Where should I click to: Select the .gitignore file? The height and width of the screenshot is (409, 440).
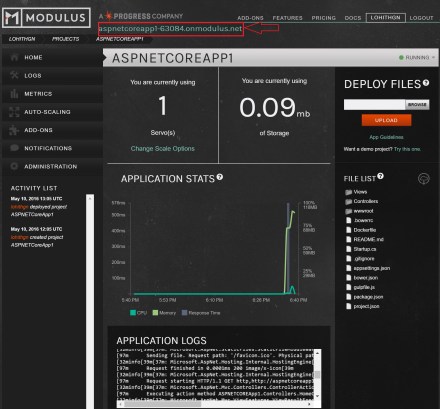point(360,259)
